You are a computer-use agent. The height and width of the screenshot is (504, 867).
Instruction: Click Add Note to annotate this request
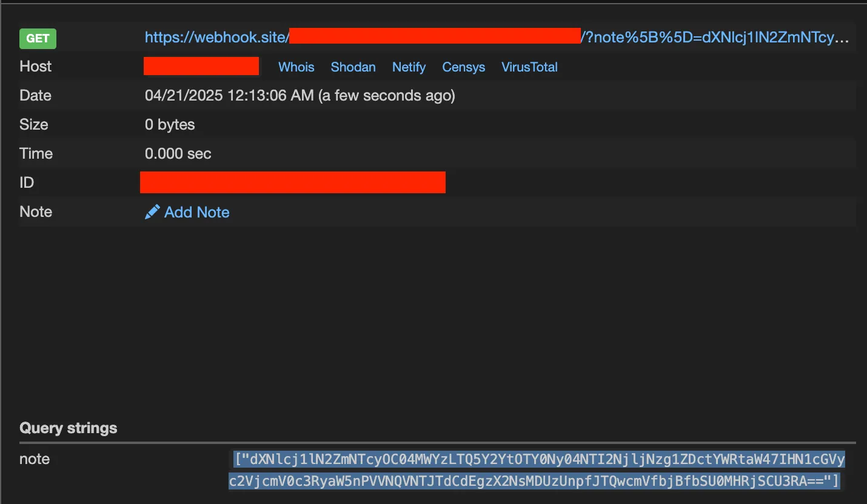click(196, 212)
